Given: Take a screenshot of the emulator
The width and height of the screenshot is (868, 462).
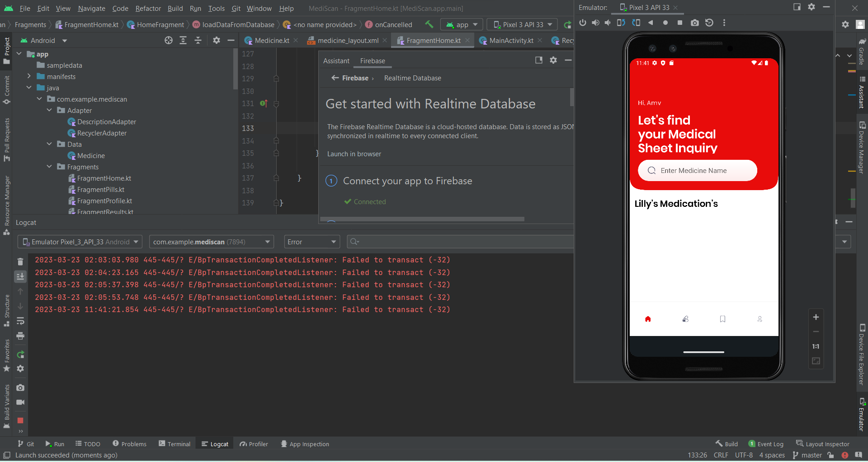Looking at the screenshot, I should [695, 23].
